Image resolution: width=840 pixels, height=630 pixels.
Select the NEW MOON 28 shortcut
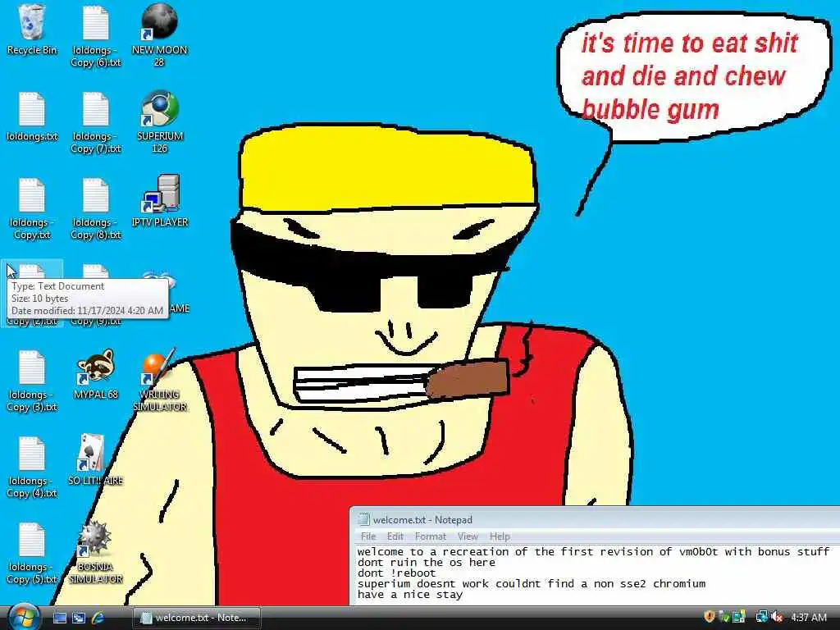pos(160,34)
